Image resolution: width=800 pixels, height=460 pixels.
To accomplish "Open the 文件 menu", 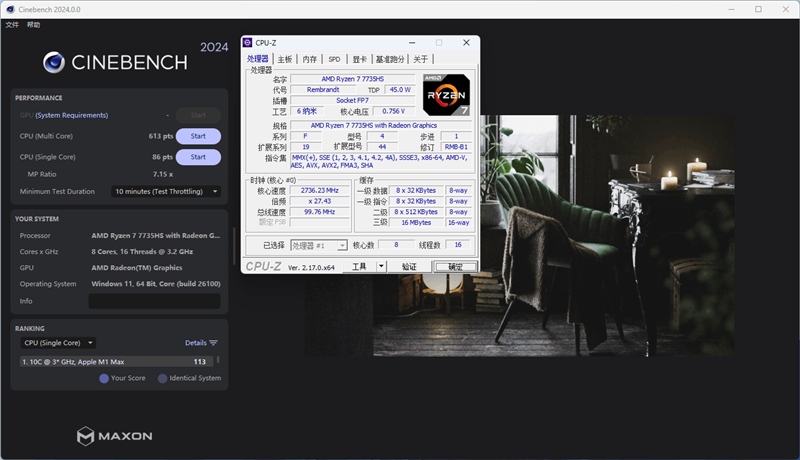I will coord(12,24).
